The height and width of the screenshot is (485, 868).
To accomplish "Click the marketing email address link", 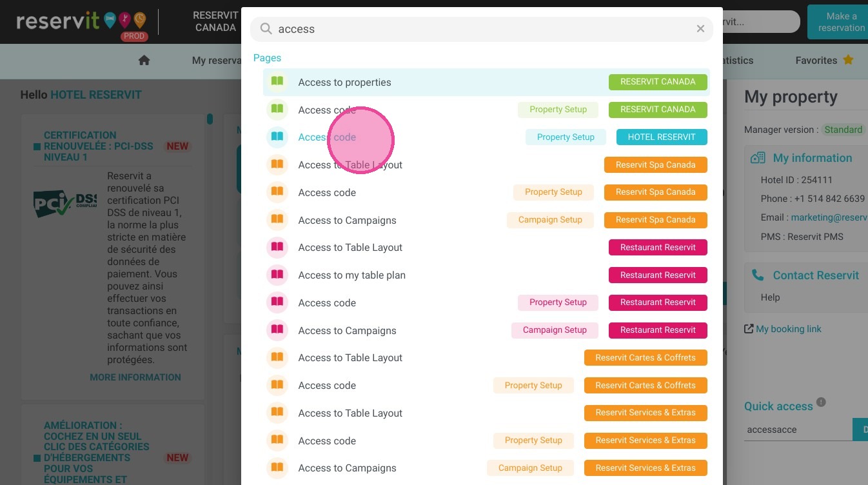I will click(829, 217).
